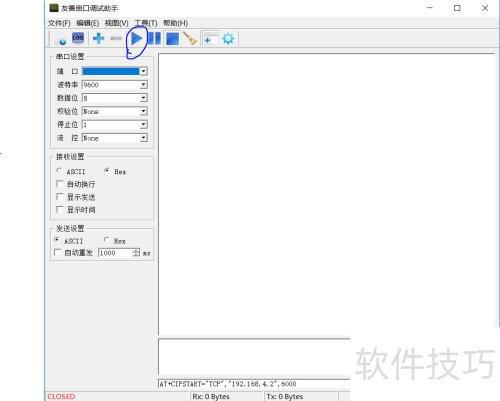Tick the 自动重发 auto resend checkbox
This screenshot has height=401, width=500.
[57, 252]
